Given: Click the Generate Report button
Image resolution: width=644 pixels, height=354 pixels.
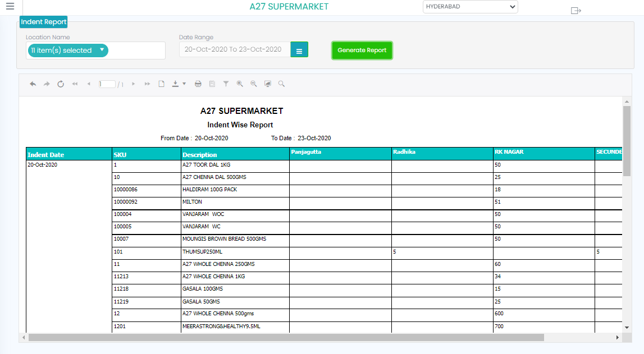Looking at the screenshot, I should point(362,50).
